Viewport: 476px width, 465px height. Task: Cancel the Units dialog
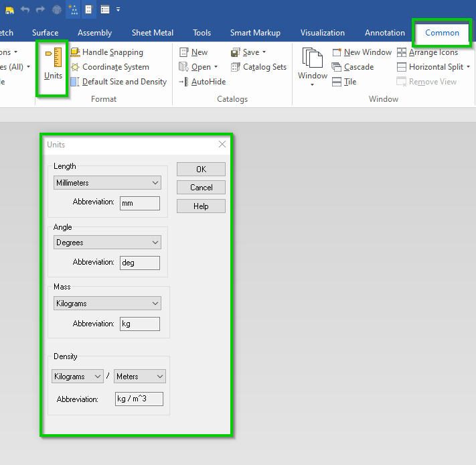click(x=202, y=188)
